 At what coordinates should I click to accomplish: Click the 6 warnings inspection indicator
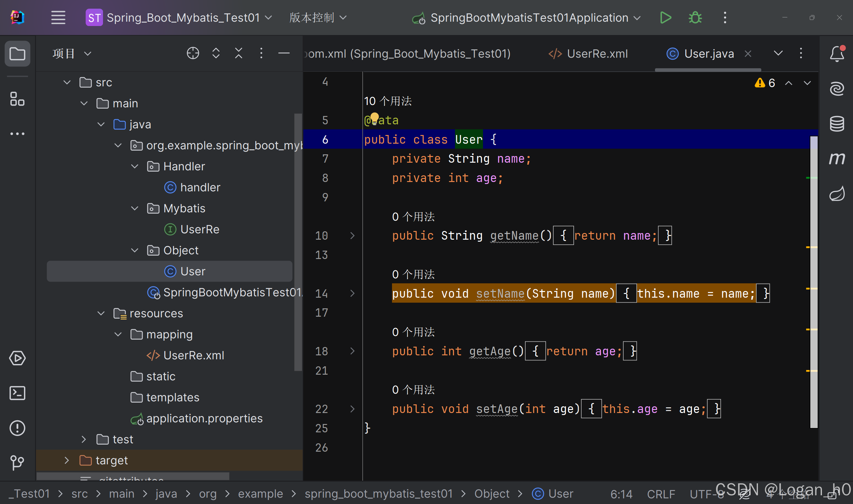point(764,83)
